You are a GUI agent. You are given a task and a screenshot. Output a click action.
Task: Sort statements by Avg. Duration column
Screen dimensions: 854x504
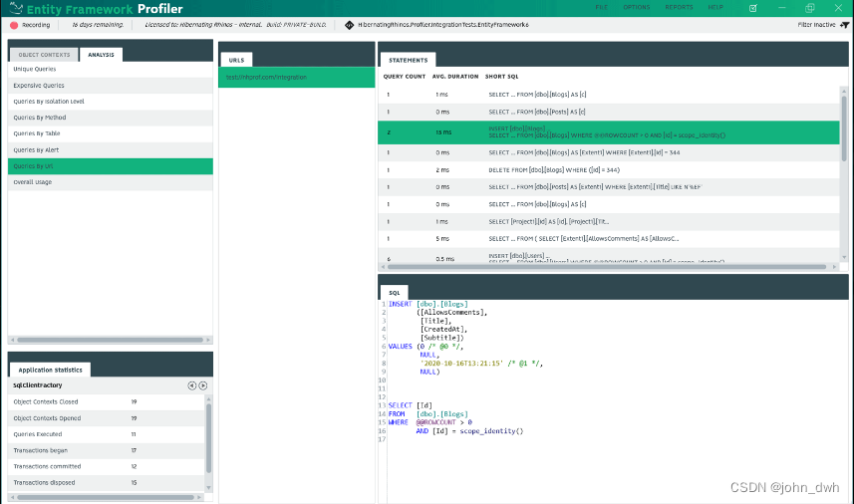pyautogui.click(x=456, y=77)
